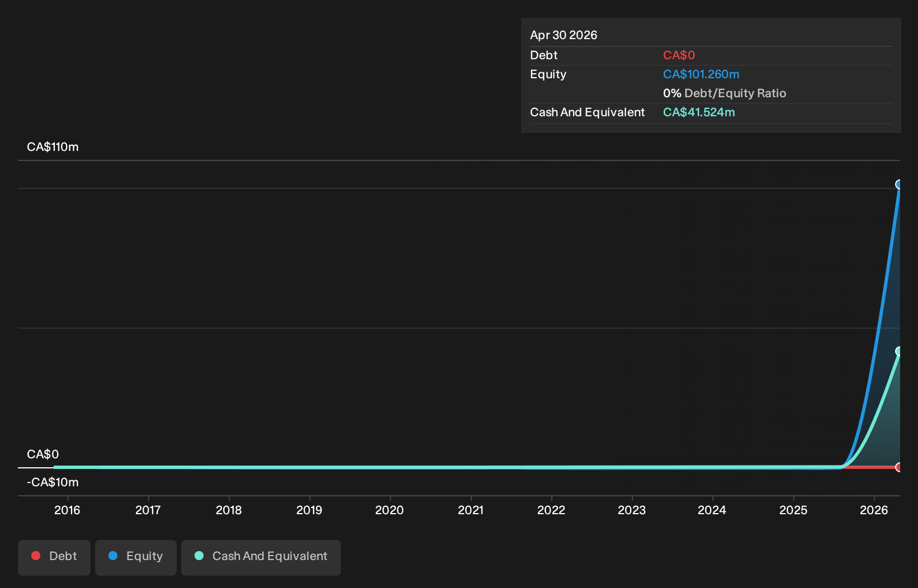Click the CA$101.260m equity value

coord(701,74)
